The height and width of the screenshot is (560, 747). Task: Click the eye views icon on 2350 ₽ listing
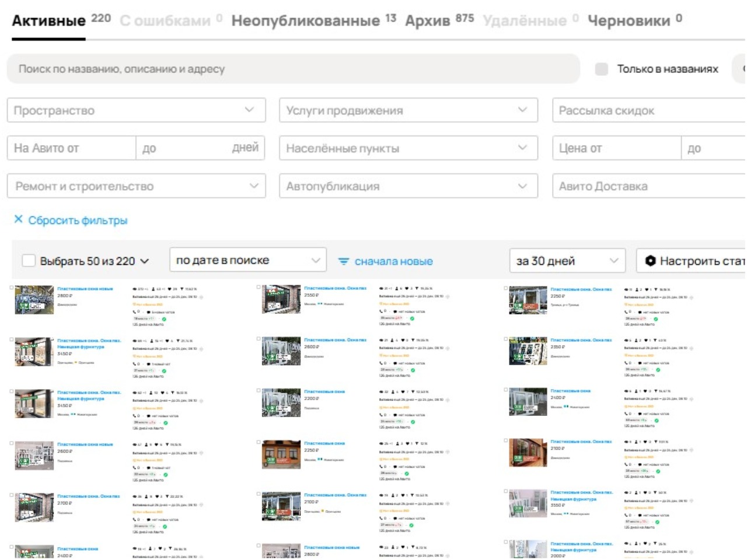pyautogui.click(x=627, y=341)
